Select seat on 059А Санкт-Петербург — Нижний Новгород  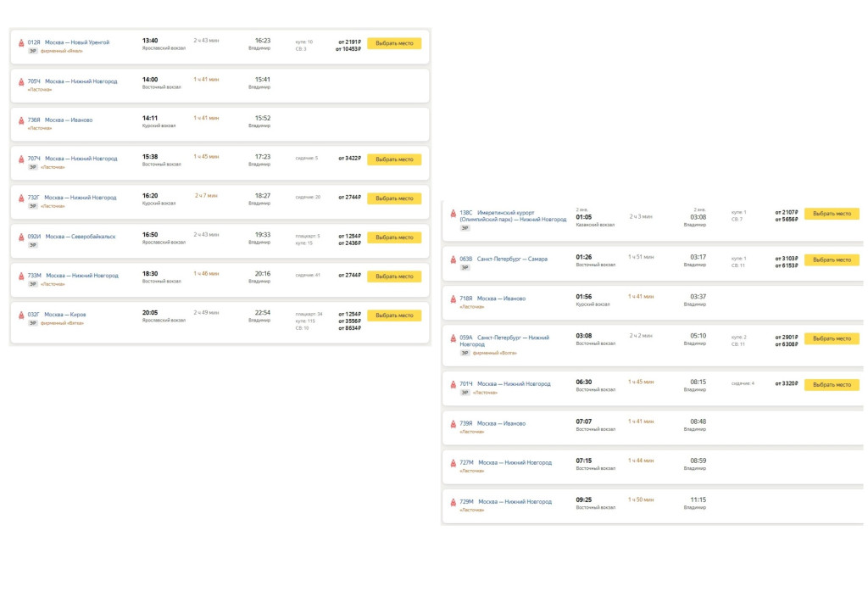pos(831,338)
